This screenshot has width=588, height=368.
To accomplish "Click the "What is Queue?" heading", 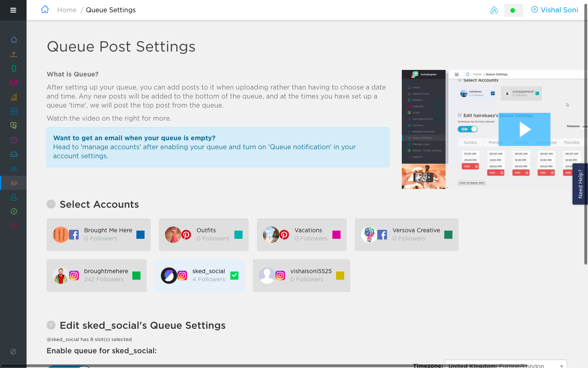I will [x=73, y=74].
